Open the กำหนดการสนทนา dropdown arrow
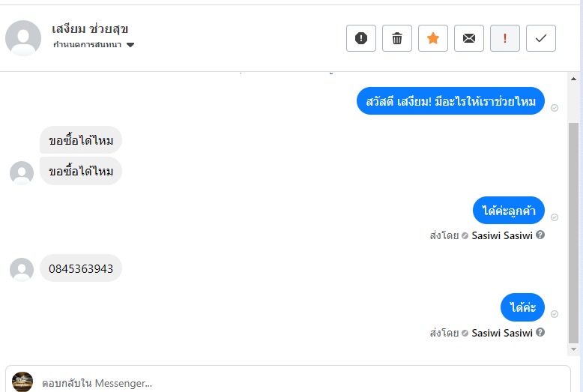The width and height of the screenshot is (583, 392). (x=130, y=45)
